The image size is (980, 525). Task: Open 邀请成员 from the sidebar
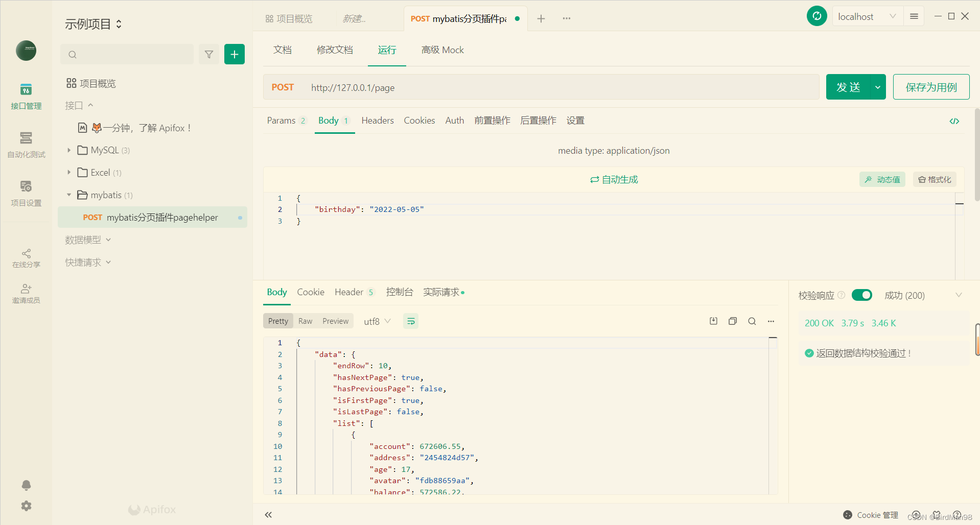(26, 294)
